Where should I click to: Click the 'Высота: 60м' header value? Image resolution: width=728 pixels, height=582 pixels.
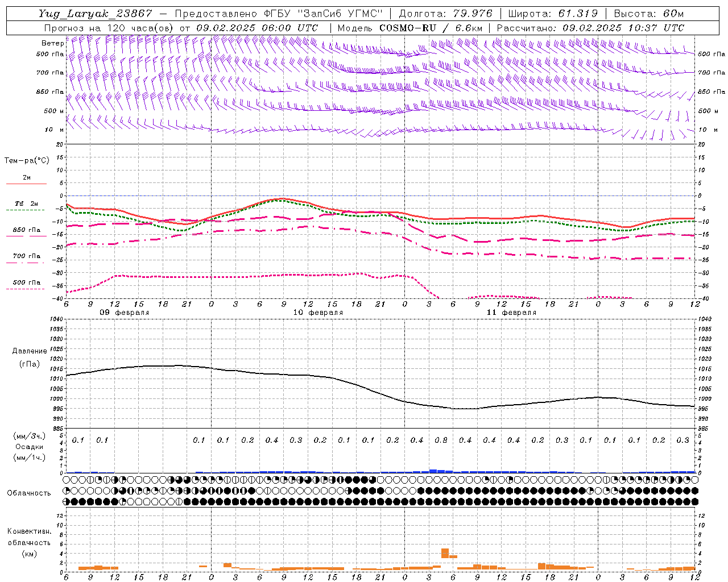(649, 14)
